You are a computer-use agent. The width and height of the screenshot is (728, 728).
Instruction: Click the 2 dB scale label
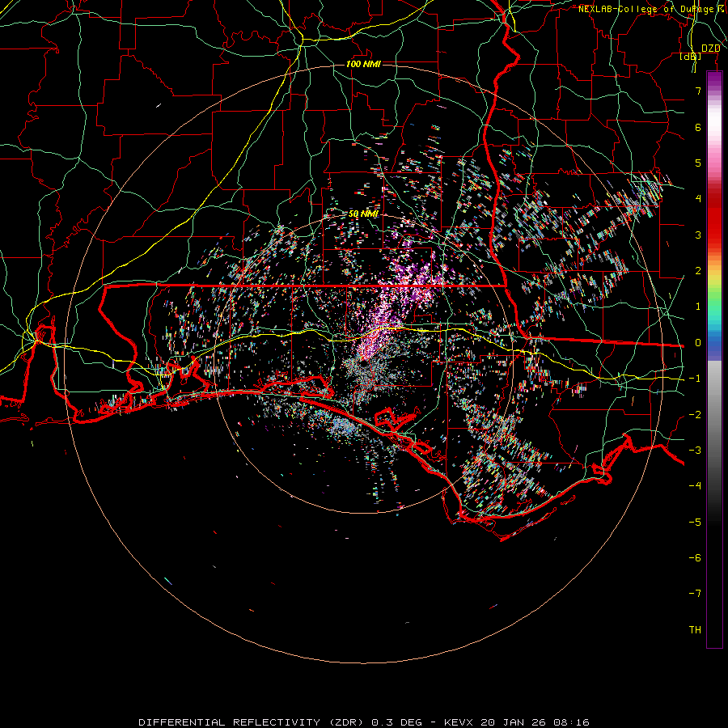[698, 271]
